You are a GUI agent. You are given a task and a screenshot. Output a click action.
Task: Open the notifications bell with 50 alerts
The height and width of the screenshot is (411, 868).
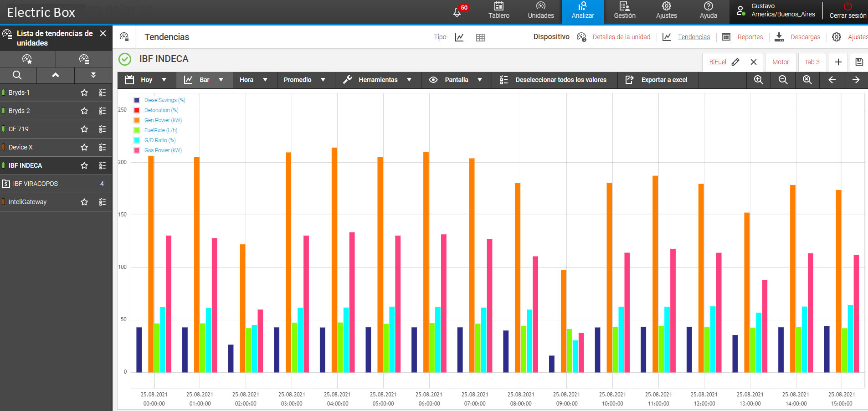[457, 12]
